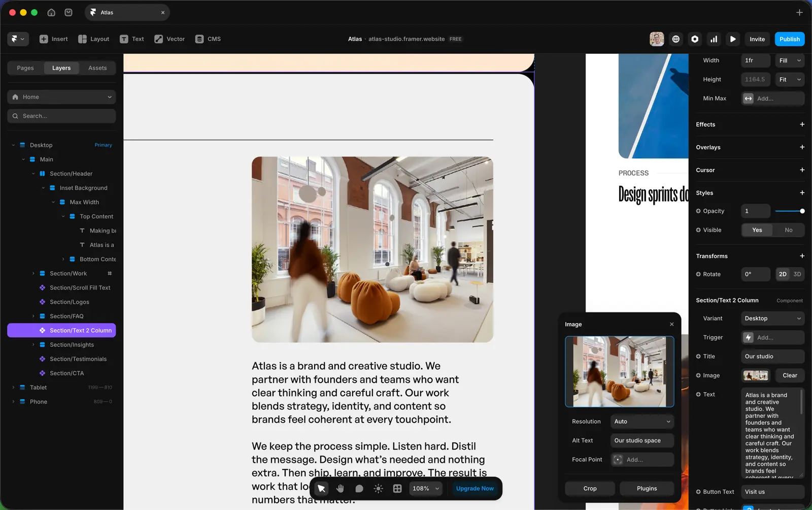
Task: Click the home icon in title bar
Action: click(x=51, y=12)
